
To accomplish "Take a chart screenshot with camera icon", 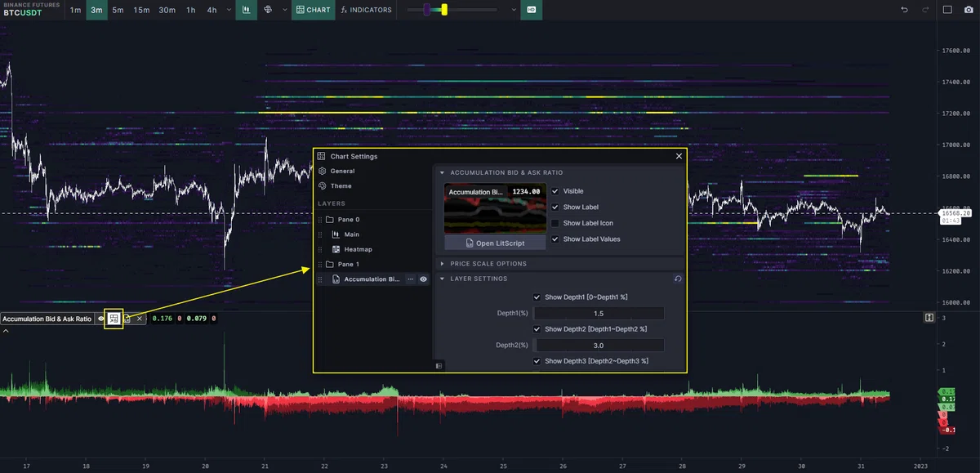I will pos(969,10).
